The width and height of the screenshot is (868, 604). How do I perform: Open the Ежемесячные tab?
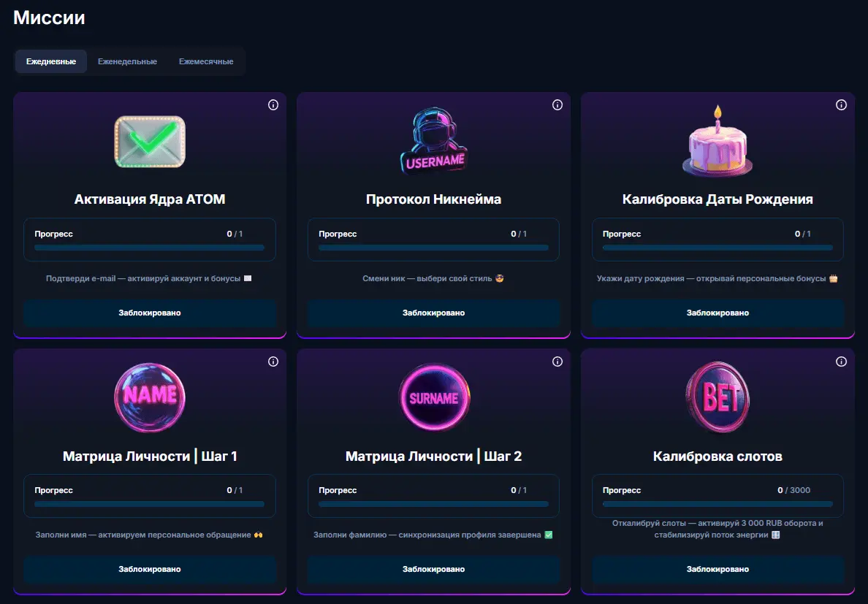click(x=206, y=61)
